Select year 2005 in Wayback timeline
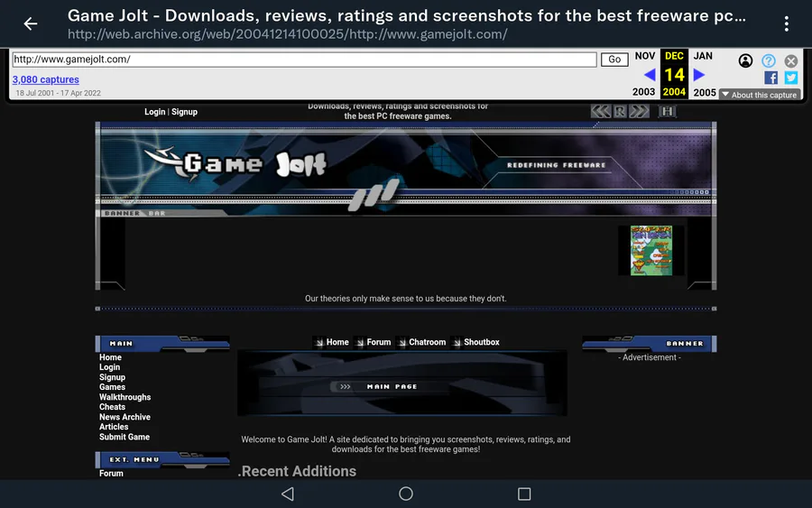Screen dimensions: 812x508 (705, 92)
